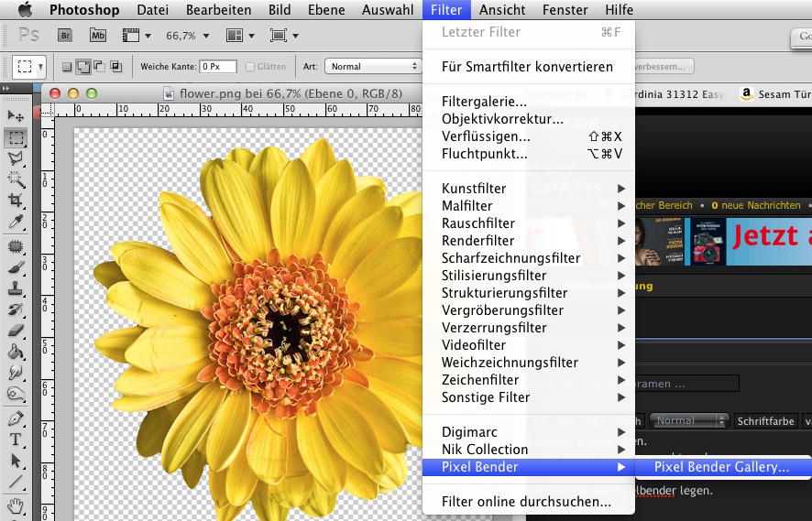Open Filtergalerie... from the Filter menu
Viewport: 812px width, 521px height.
tap(484, 102)
